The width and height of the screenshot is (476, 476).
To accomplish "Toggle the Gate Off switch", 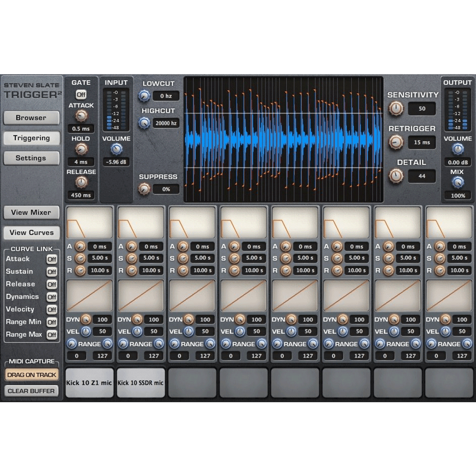I will tap(81, 94).
